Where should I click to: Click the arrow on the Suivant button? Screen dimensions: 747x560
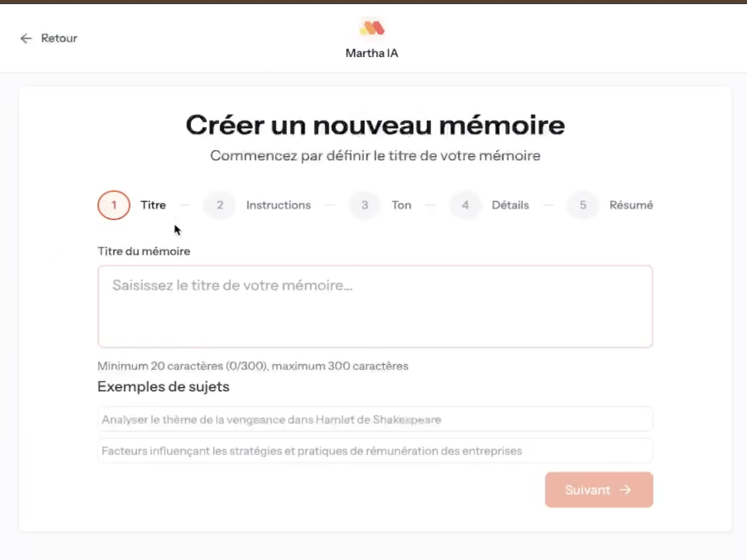click(625, 490)
